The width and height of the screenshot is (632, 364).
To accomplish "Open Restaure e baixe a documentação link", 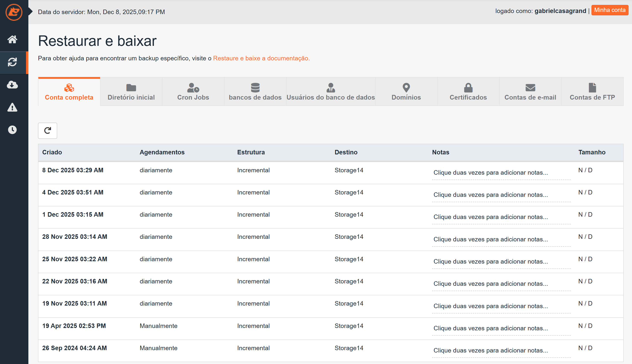I will coord(261,58).
